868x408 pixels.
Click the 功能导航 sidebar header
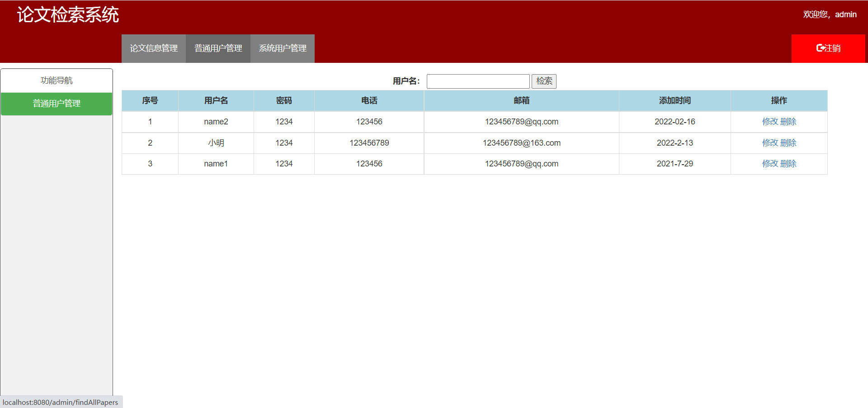tap(57, 81)
